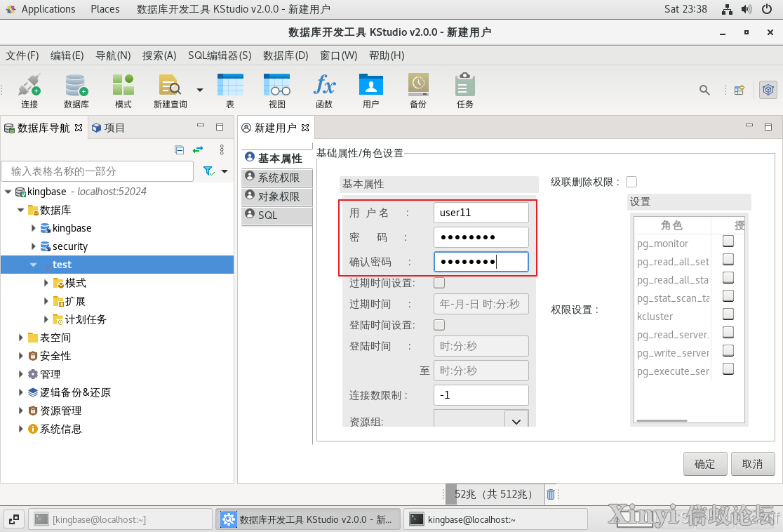The height and width of the screenshot is (532, 783).
Task: Enable 过期时间设置 checkbox
Action: point(439,283)
